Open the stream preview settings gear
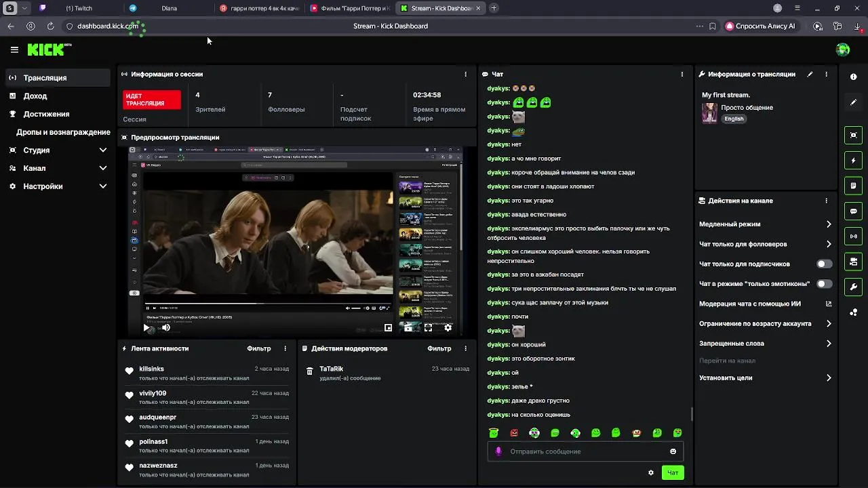The width and height of the screenshot is (868, 488). [448, 327]
